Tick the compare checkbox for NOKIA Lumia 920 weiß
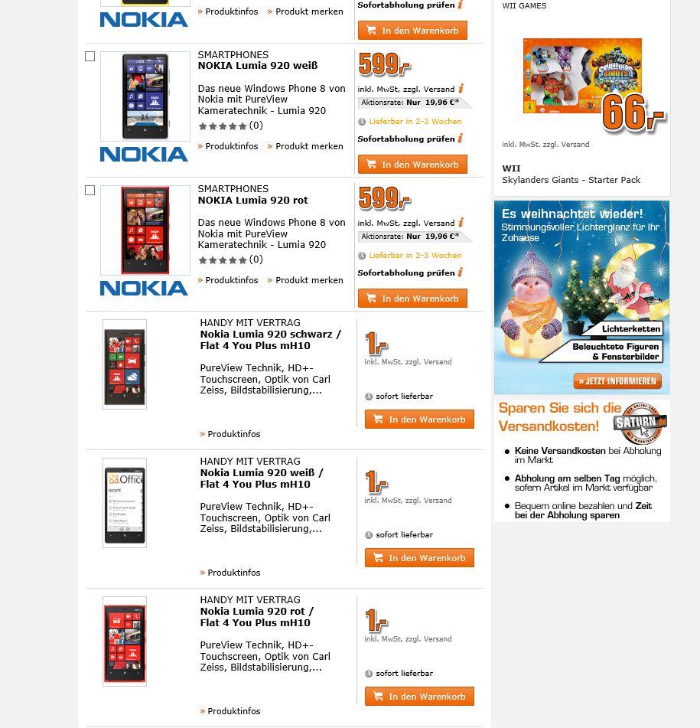The width and height of the screenshot is (700, 728). pos(90,56)
